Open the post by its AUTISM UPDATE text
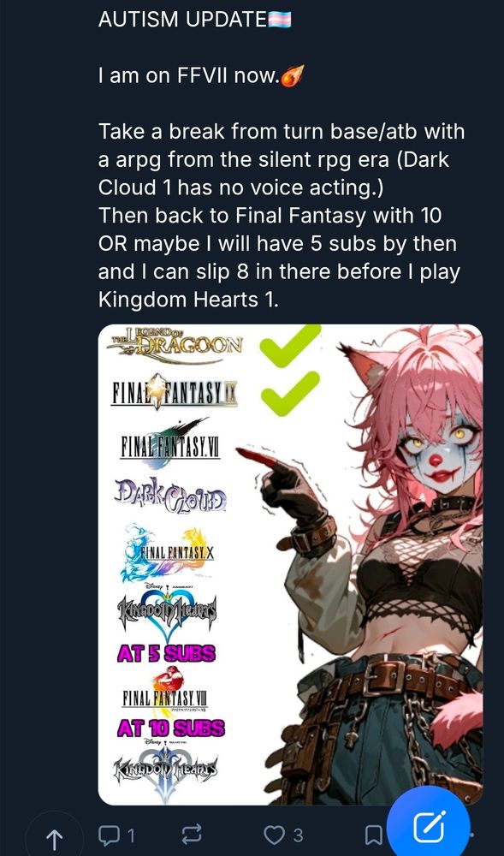Image resolution: width=504 pixels, height=856 pixels. 182,20
